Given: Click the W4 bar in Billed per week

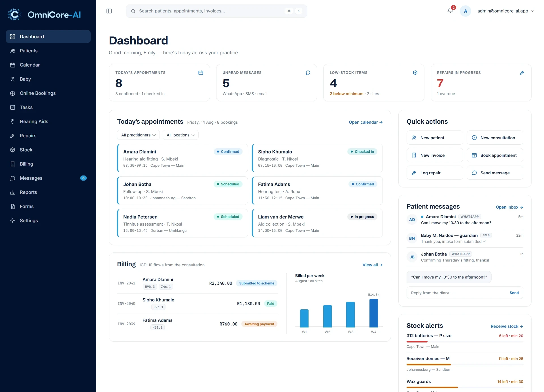Looking at the screenshot, I should point(374,313).
